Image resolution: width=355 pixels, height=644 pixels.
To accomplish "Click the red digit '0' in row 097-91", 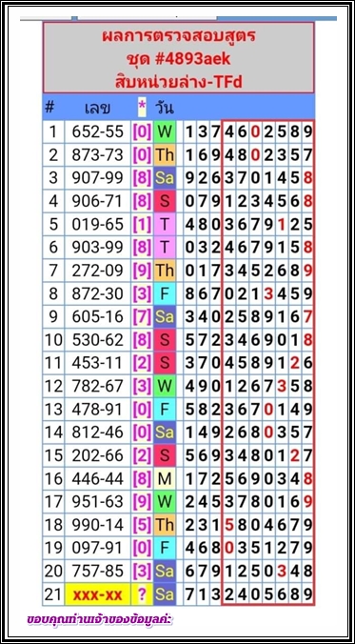I will [x=229, y=548].
